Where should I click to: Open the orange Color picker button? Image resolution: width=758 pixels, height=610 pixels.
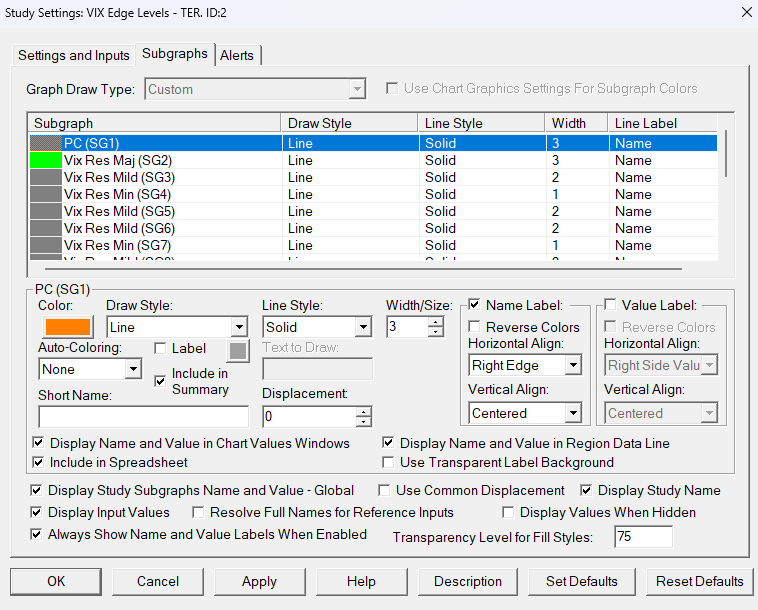coord(68,327)
